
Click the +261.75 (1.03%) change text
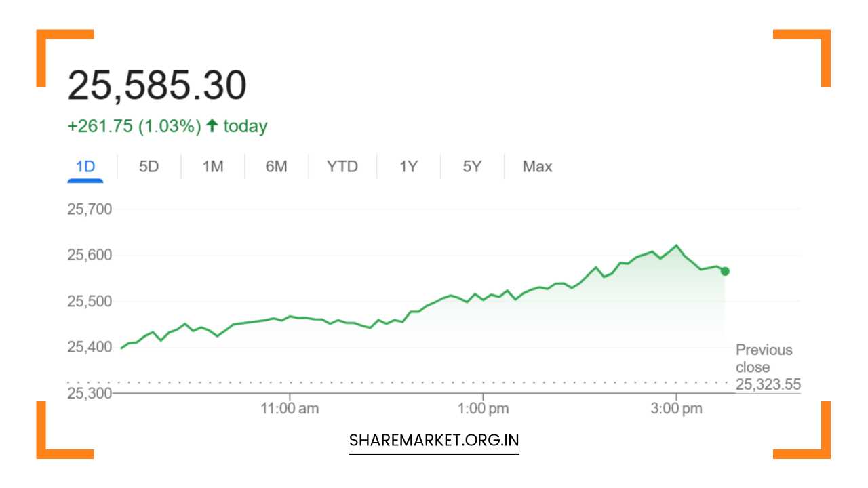[134, 127]
